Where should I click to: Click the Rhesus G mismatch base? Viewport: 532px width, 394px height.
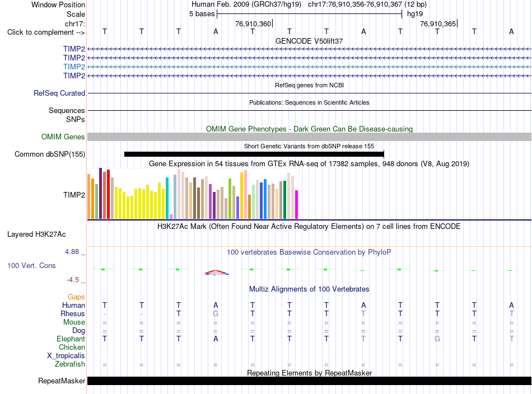(x=216, y=313)
